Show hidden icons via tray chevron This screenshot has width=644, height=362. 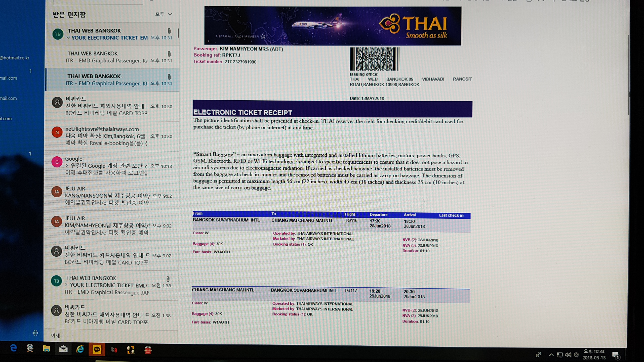551,355
